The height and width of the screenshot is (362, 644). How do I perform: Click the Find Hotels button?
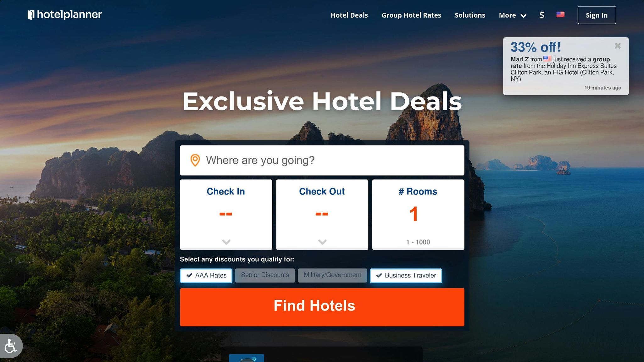coord(322,307)
